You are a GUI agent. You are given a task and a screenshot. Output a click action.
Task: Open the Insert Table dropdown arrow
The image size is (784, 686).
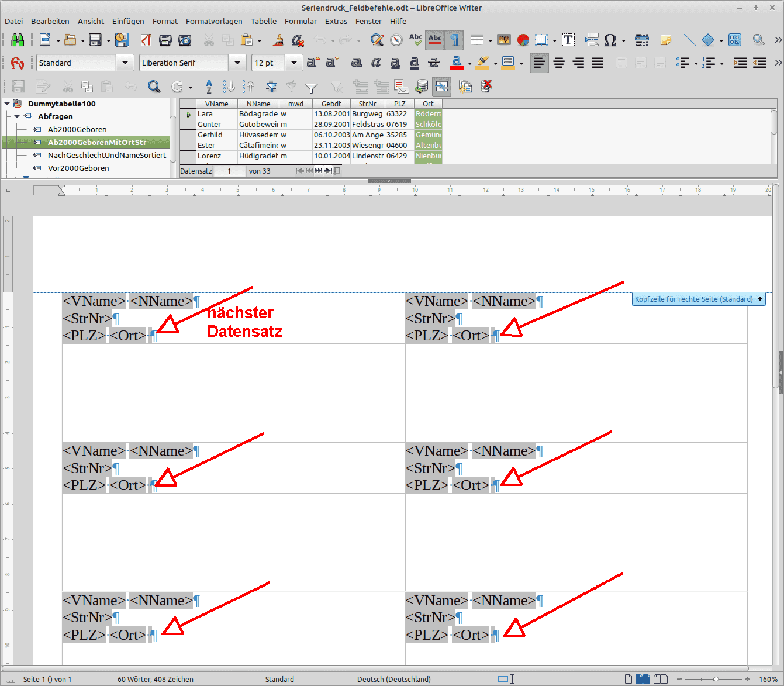tap(490, 40)
